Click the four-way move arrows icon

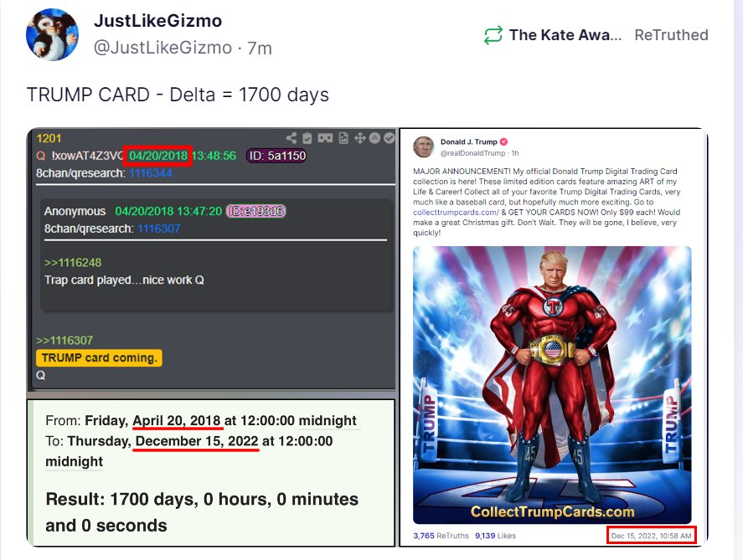coord(359,138)
